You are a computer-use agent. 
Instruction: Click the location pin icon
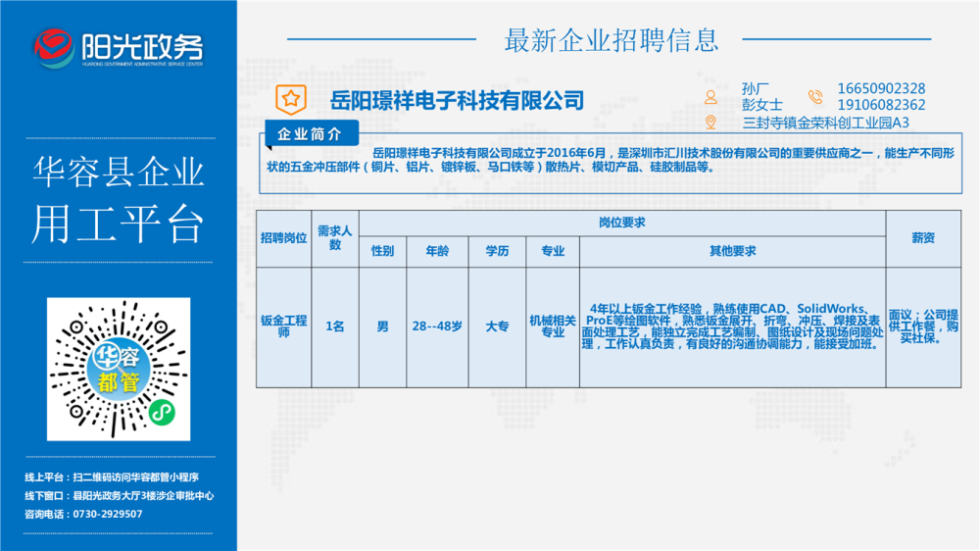710,122
